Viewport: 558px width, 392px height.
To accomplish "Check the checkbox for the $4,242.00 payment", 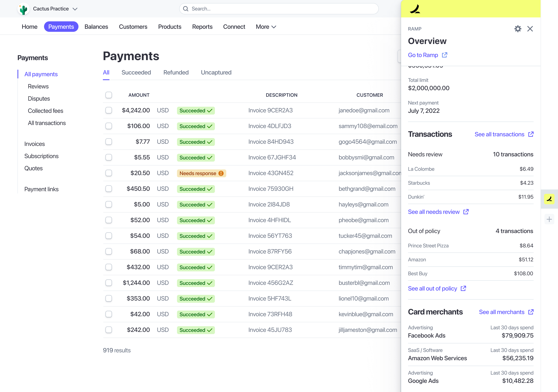I will 109,110.
